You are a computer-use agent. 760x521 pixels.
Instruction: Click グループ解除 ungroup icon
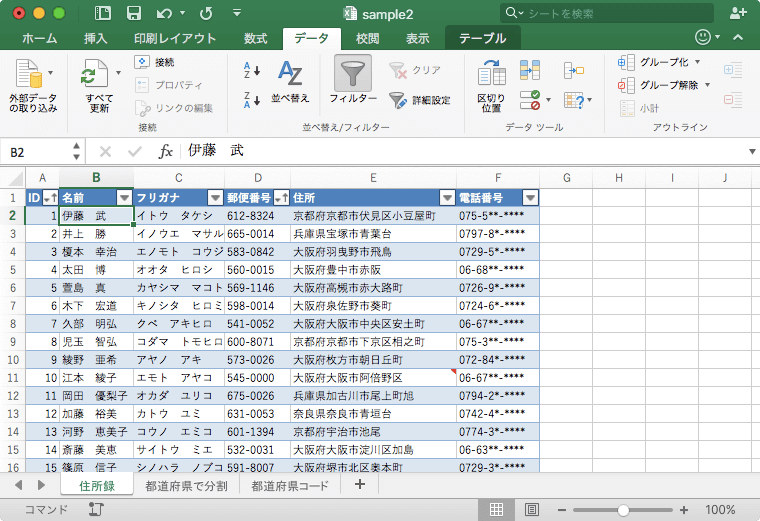click(x=626, y=86)
